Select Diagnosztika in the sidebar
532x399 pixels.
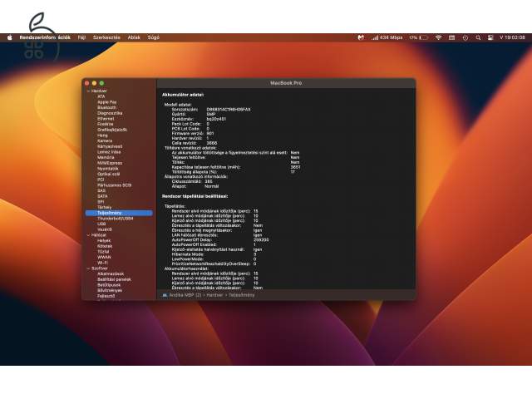click(x=110, y=113)
